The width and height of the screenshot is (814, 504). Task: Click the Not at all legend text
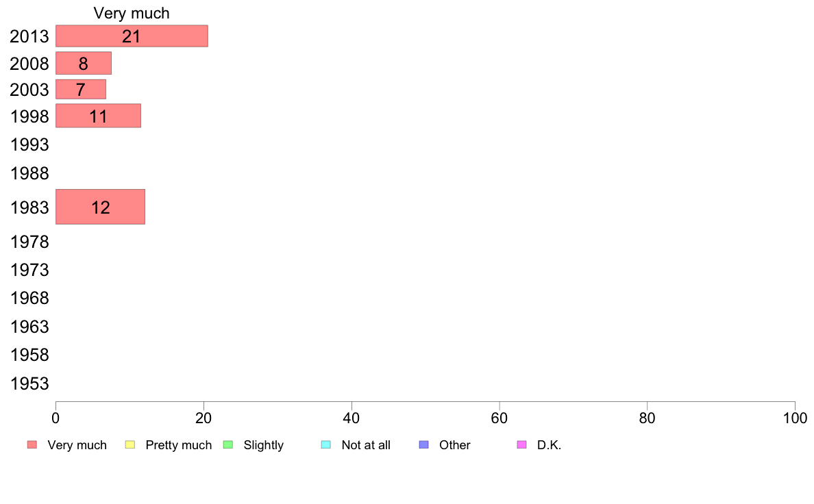click(366, 445)
